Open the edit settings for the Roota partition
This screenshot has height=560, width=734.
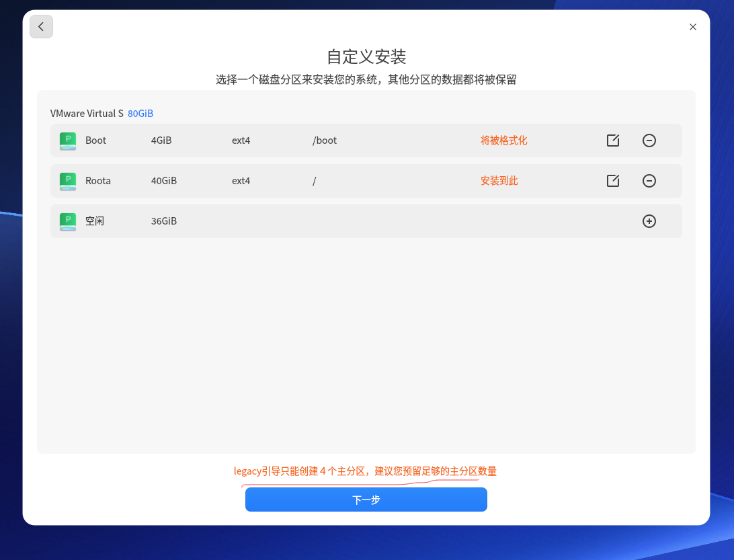click(612, 181)
